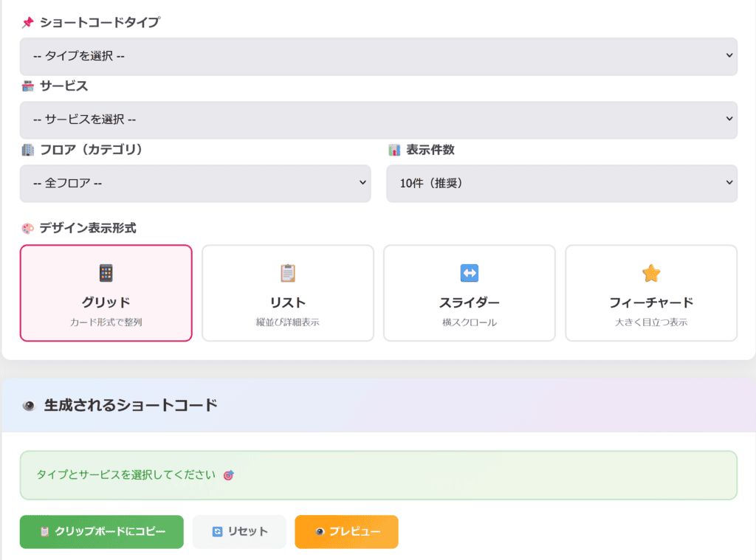This screenshot has height=560, width=756.
Task: Click the clipboard icon in リスト card
Action: [x=287, y=274]
